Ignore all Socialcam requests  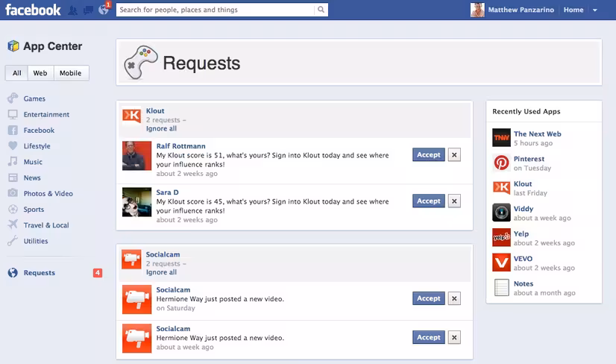pyautogui.click(x=161, y=272)
